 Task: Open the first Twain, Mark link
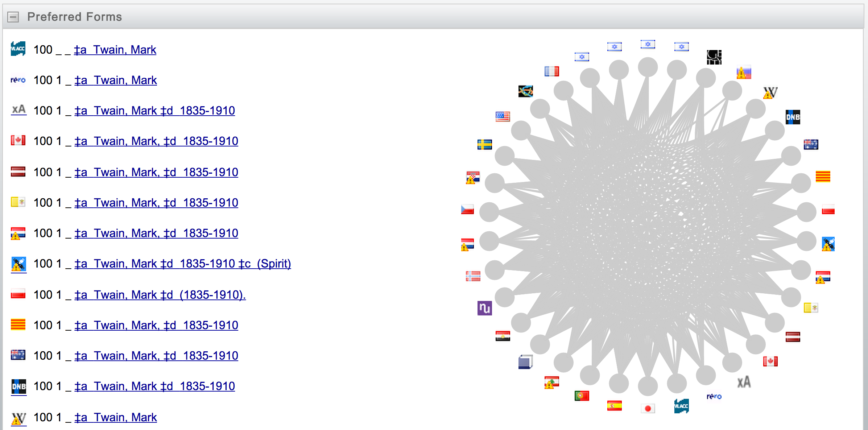(x=115, y=50)
